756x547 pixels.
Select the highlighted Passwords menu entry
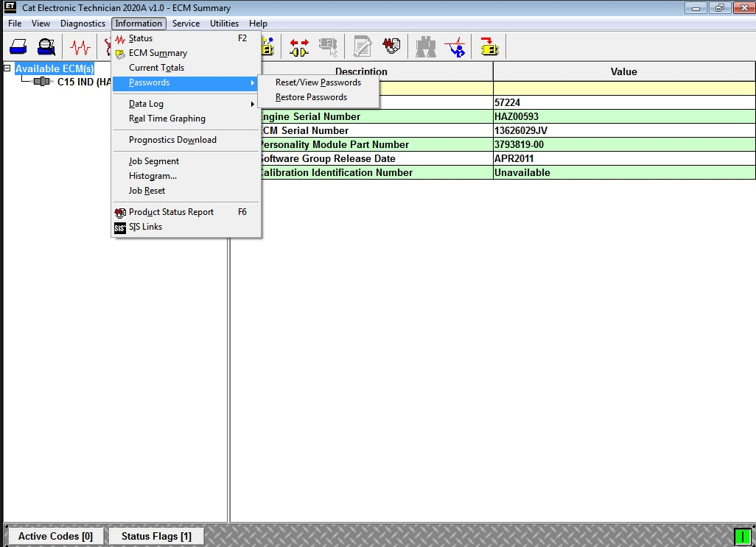click(x=186, y=82)
